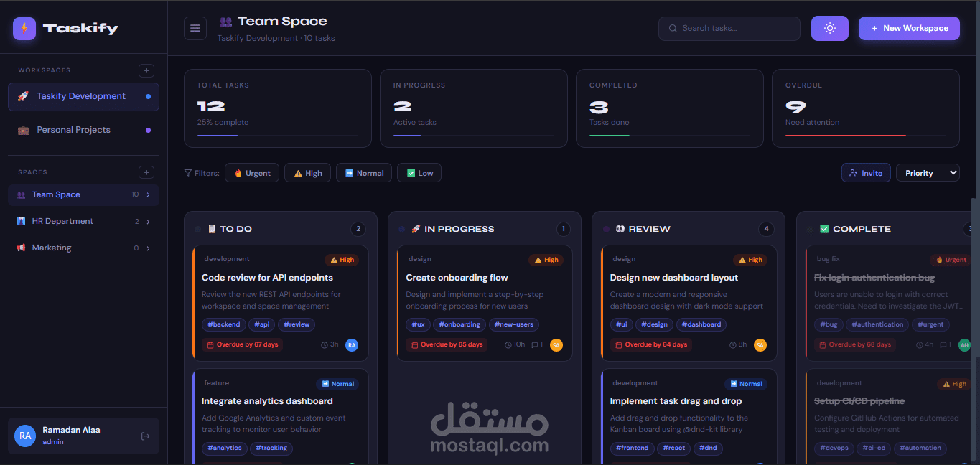
Task: Toggle the Normal priority filter
Action: [x=364, y=173]
